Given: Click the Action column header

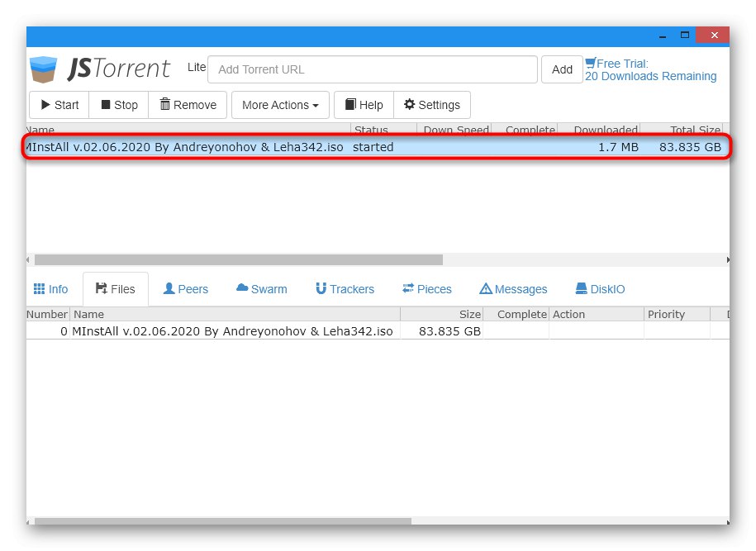Looking at the screenshot, I should [597, 314].
